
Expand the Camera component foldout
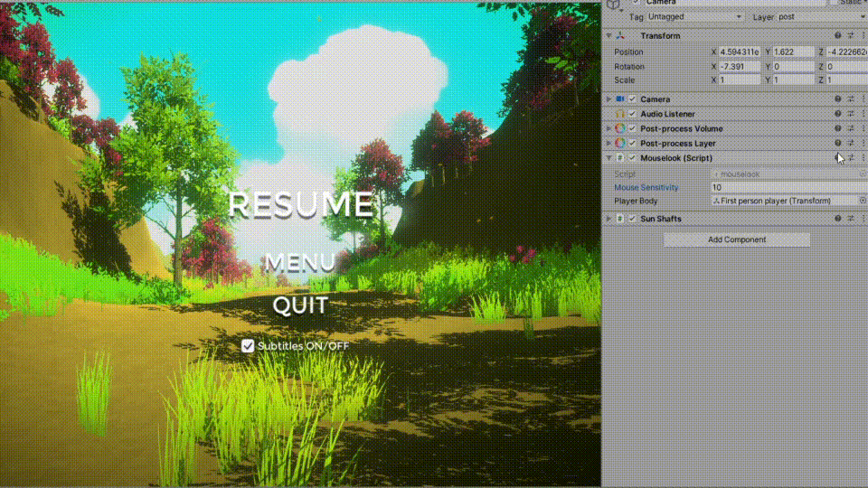(x=609, y=99)
